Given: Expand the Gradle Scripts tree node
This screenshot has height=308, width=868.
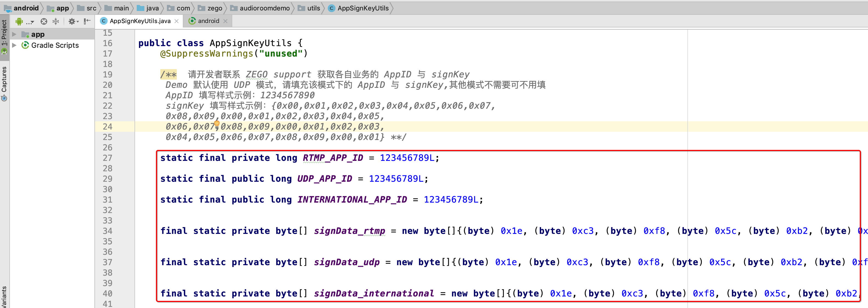Looking at the screenshot, I should [x=14, y=45].
